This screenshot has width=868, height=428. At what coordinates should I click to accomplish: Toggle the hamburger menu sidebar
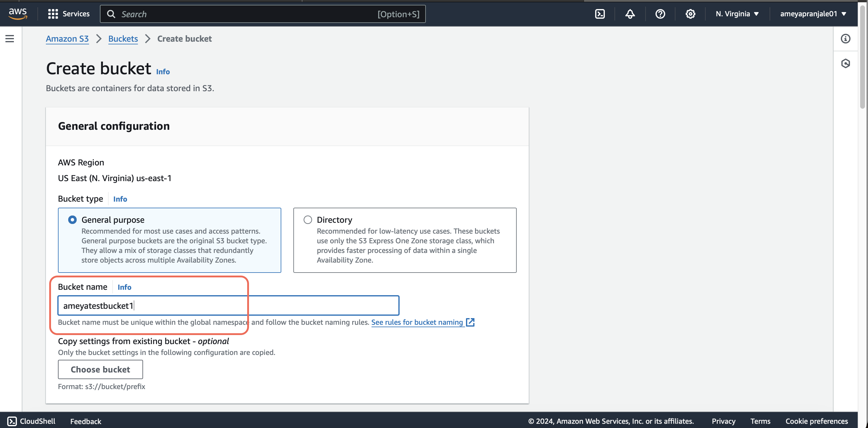(x=9, y=39)
